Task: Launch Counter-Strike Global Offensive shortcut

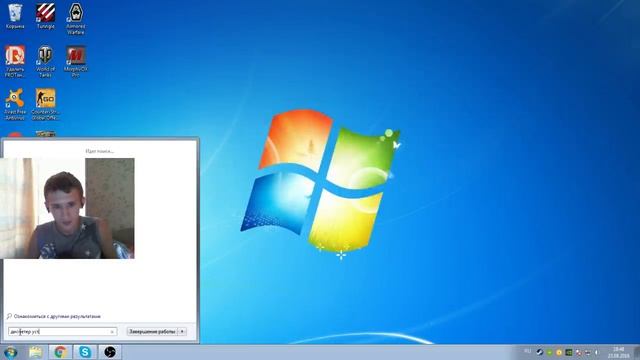Action: [x=45, y=104]
